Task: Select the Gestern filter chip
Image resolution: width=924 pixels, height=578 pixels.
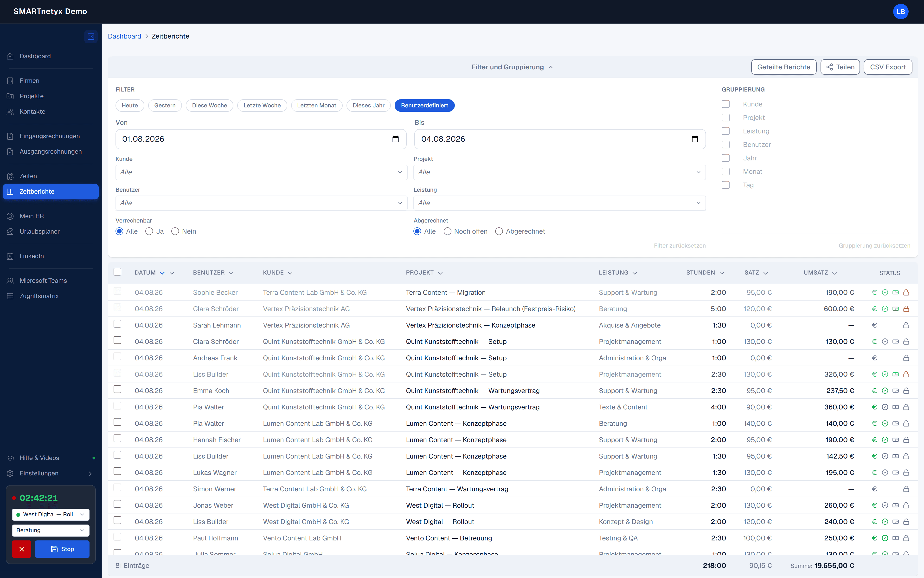Action: [165, 105]
